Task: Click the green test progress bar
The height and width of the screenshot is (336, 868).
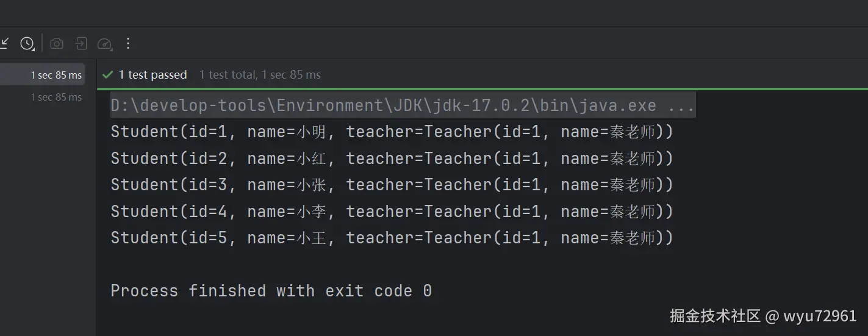Action: tap(482, 89)
